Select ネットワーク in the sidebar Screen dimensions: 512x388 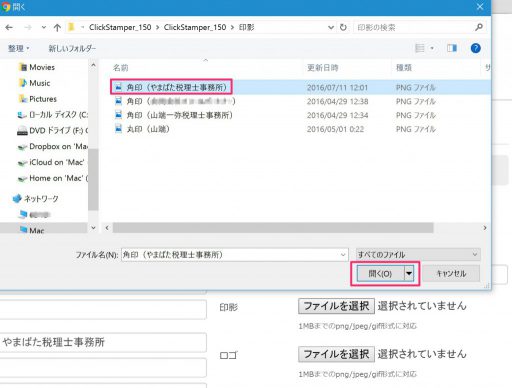tap(35, 199)
